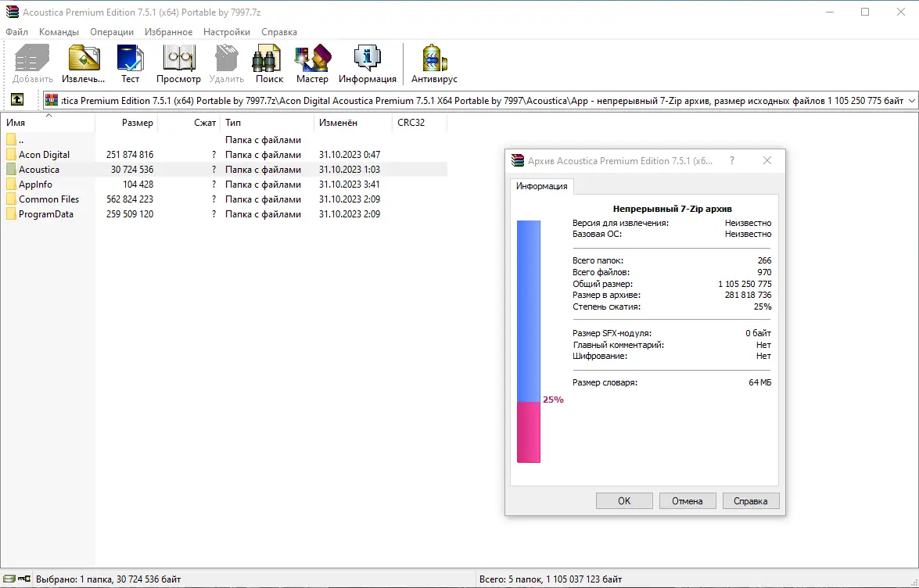919x588 pixels.
Task: Open the Файл menu
Action: [x=15, y=32]
